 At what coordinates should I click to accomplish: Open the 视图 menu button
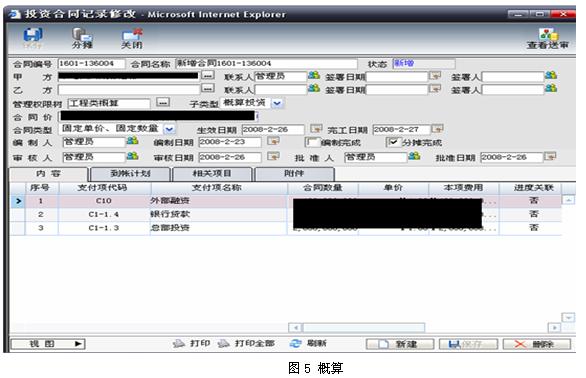pos(48,344)
